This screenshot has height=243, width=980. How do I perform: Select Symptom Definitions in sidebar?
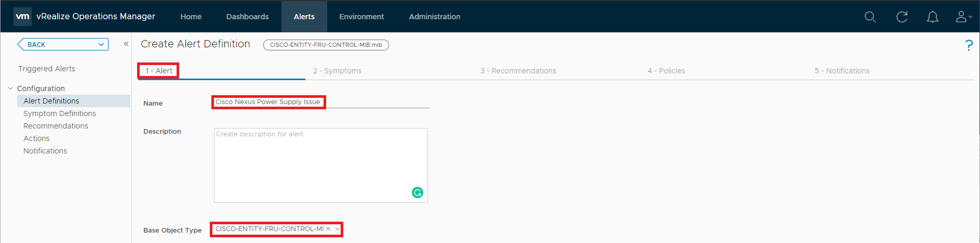point(60,113)
